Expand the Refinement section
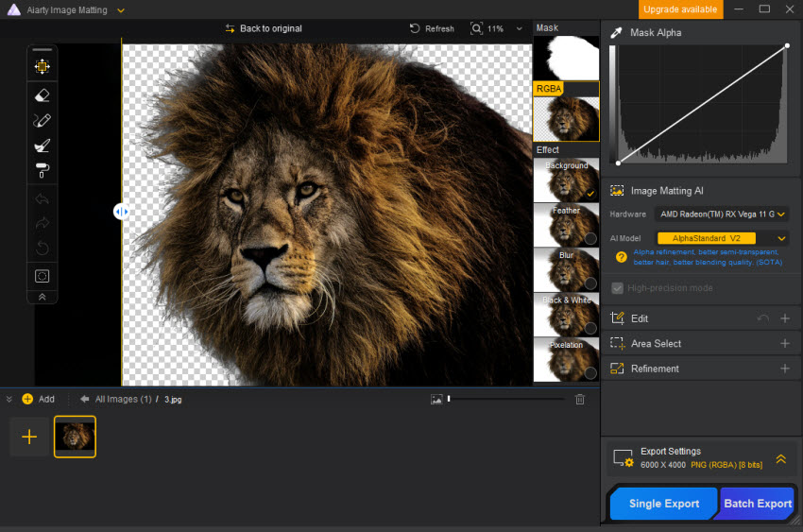The height and width of the screenshot is (532, 803). click(x=784, y=369)
